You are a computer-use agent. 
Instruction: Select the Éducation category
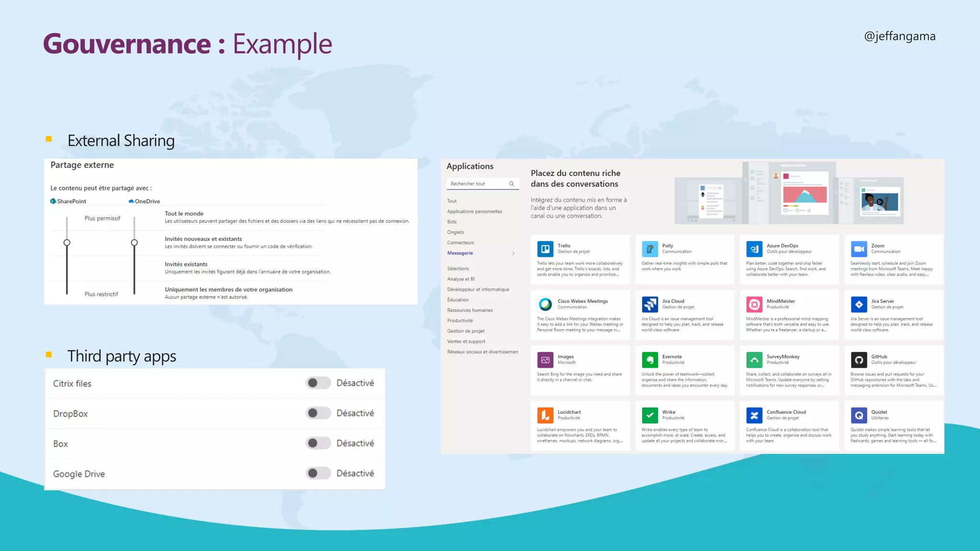[458, 300]
